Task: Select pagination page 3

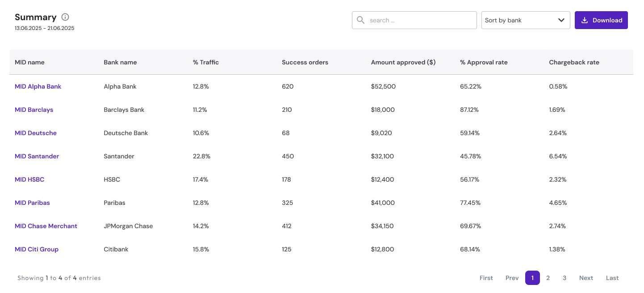Action: coord(565,278)
